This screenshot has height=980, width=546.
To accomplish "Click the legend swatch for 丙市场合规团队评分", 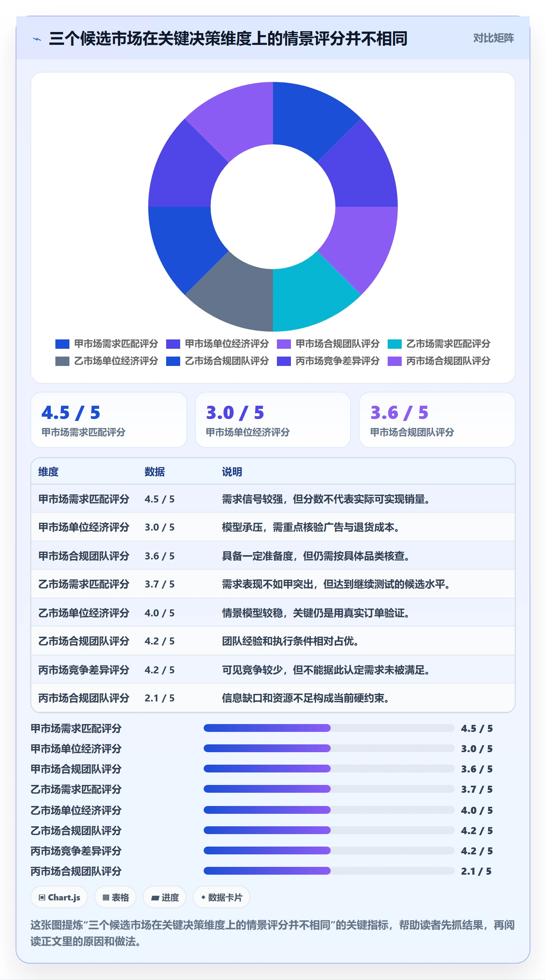I will tap(395, 361).
